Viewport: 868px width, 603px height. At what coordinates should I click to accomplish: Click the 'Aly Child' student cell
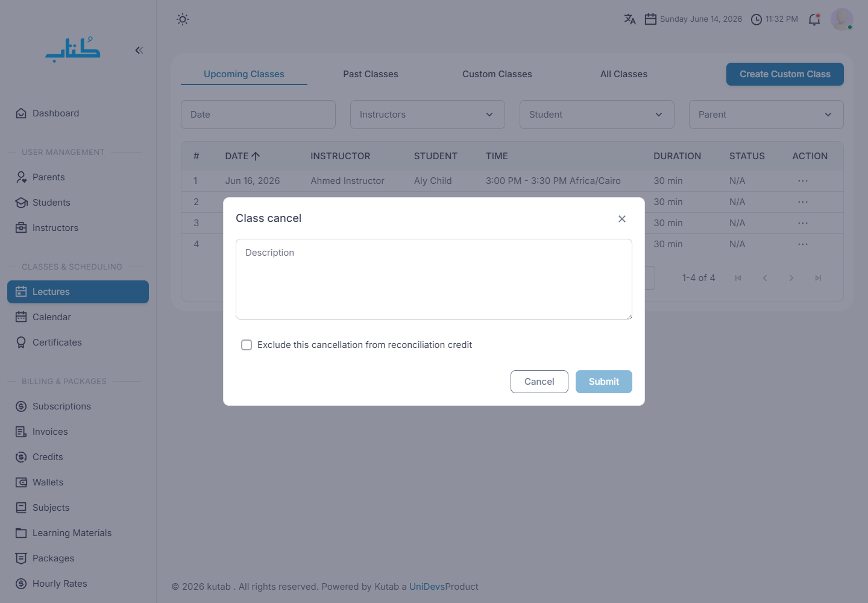point(433,181)
